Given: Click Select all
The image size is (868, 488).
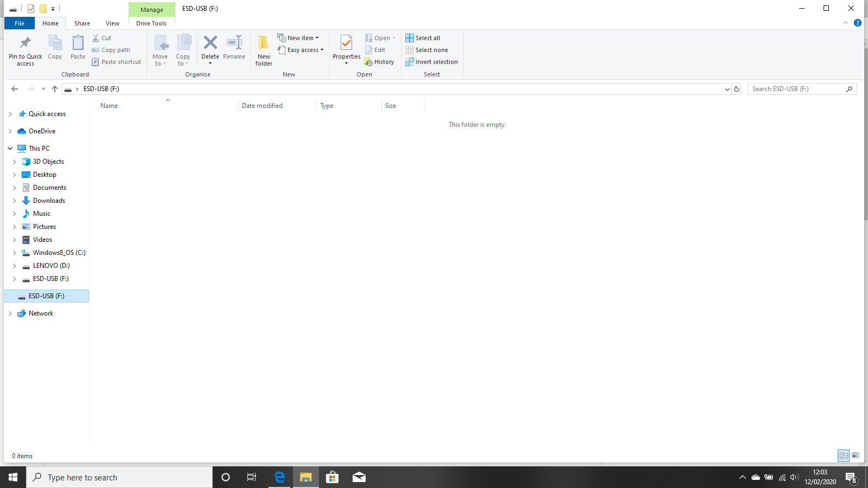Looking at the screenshot, I should (423, 38).
